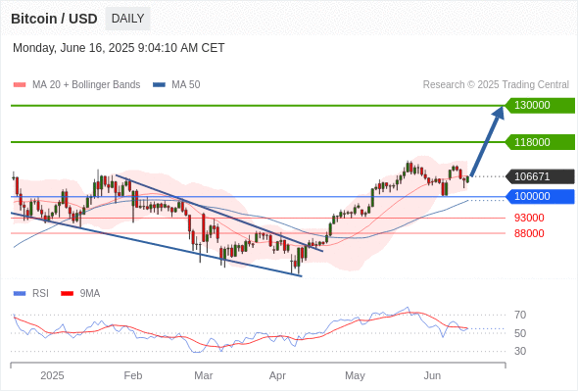Click the dark blue MA 50 legend swatch
The height and width of the screenshot is (392, 578).
tap(159, 85)
